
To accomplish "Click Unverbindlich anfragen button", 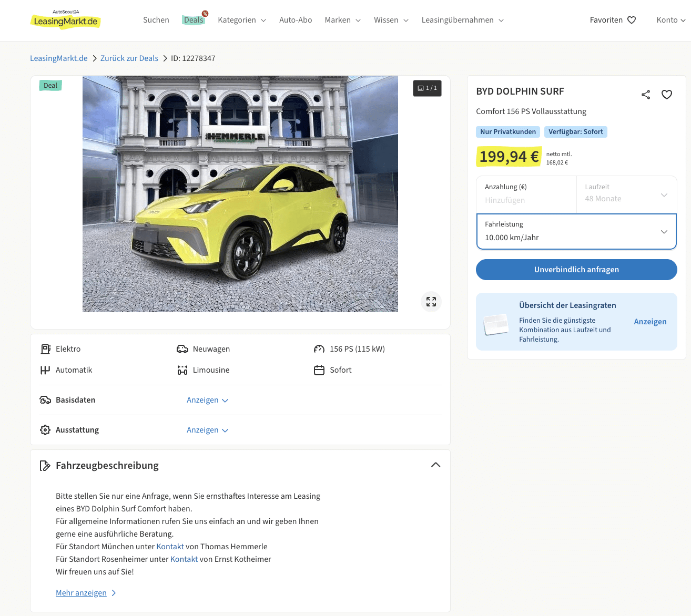I will (x=576, y=270).
